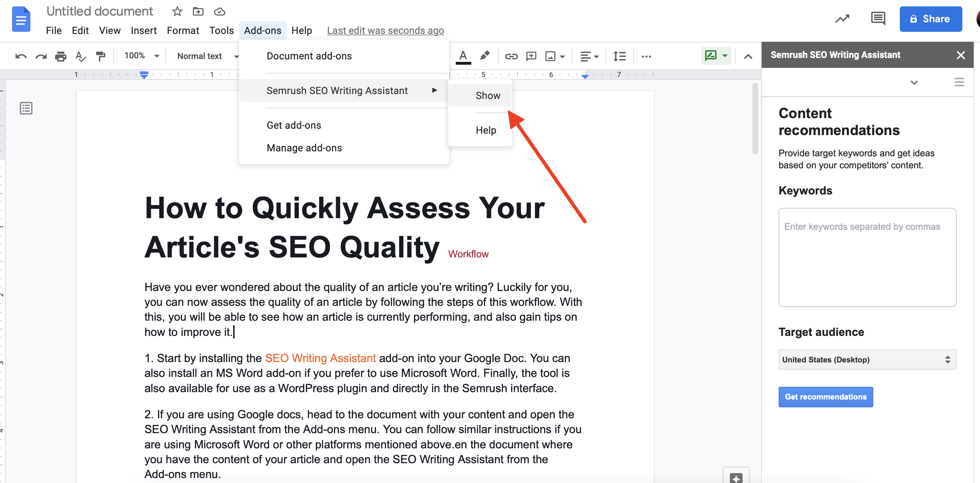Click the Keywords text area
Viewport: 980px width, 483px height.
867,257
